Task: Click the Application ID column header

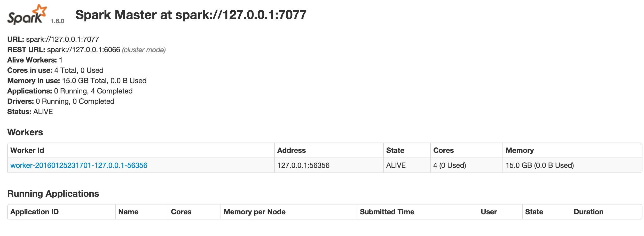Action: [x=34, y=212]
